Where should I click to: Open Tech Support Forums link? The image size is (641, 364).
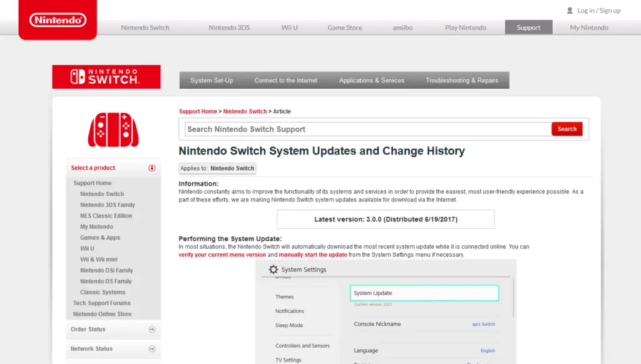click(102, 303)
